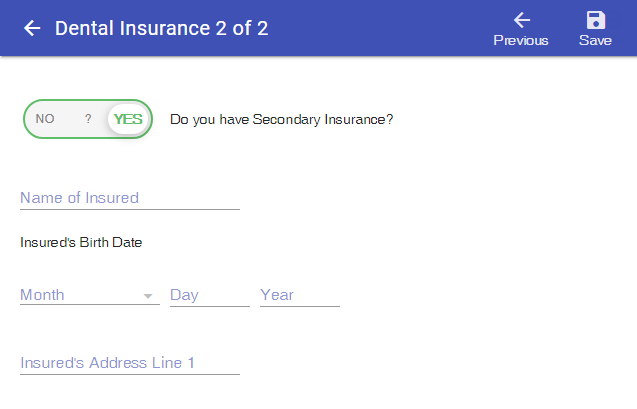Click the back arrow beside Dental Insurance title
The width and height of the screenshot is (637, 409).
(32, 28)
